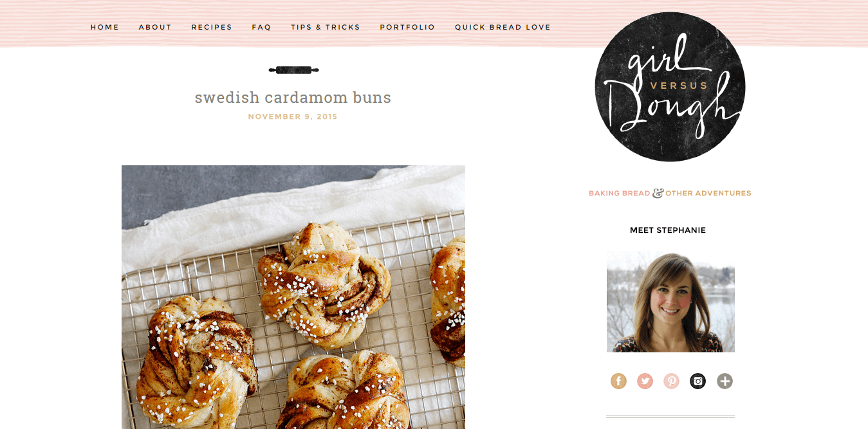Screen dimensions: 868x429
Task: Open Tips & Tricks menu item
Action: (x=326, y=27)
